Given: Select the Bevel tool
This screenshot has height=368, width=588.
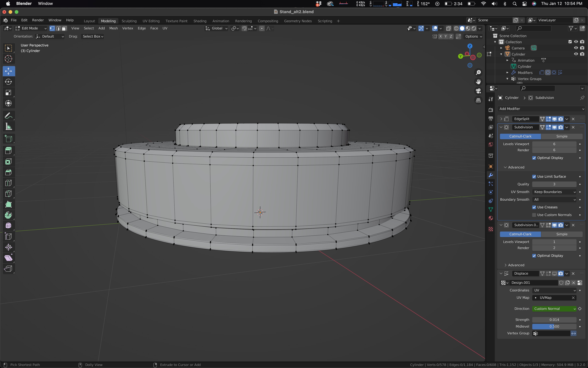Looking at the screenshot, I should click(9, 172).
